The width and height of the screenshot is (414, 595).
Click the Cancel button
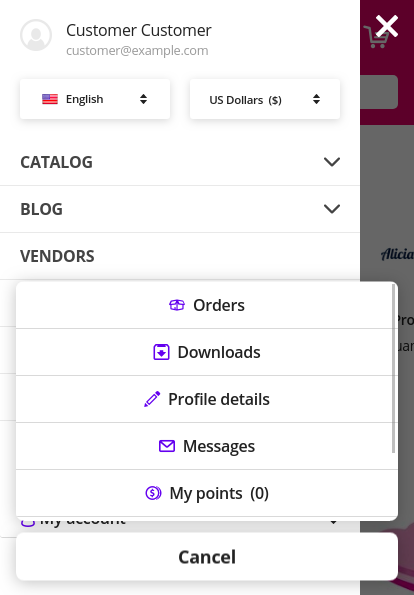(207, 557)
